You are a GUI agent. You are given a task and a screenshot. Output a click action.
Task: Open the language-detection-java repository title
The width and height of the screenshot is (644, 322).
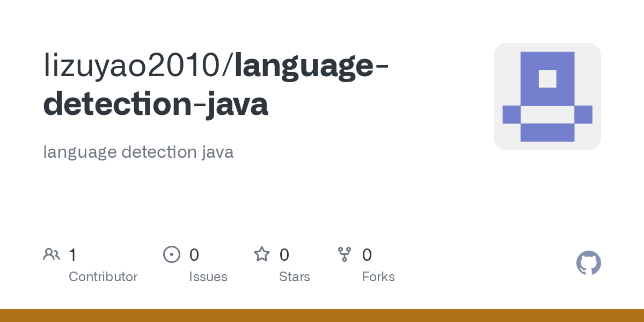pyautogui.click(x=217, y=85)
